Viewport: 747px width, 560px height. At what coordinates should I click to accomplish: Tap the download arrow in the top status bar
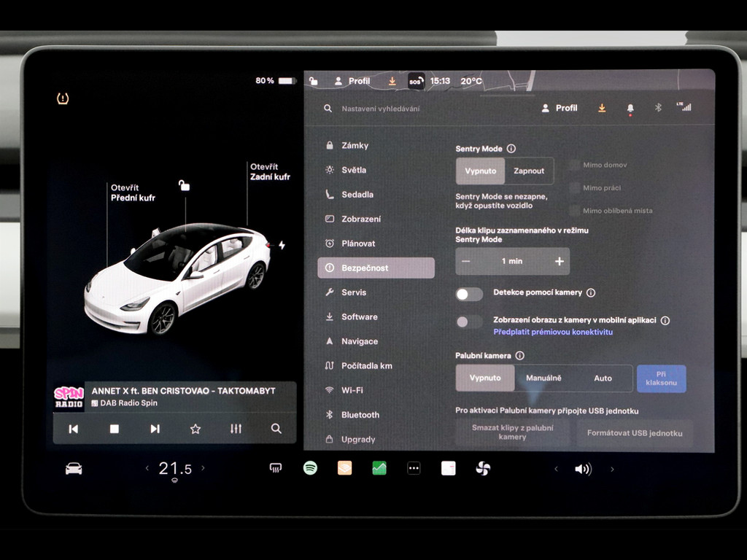pyautogui.click(x=392, y=81)
